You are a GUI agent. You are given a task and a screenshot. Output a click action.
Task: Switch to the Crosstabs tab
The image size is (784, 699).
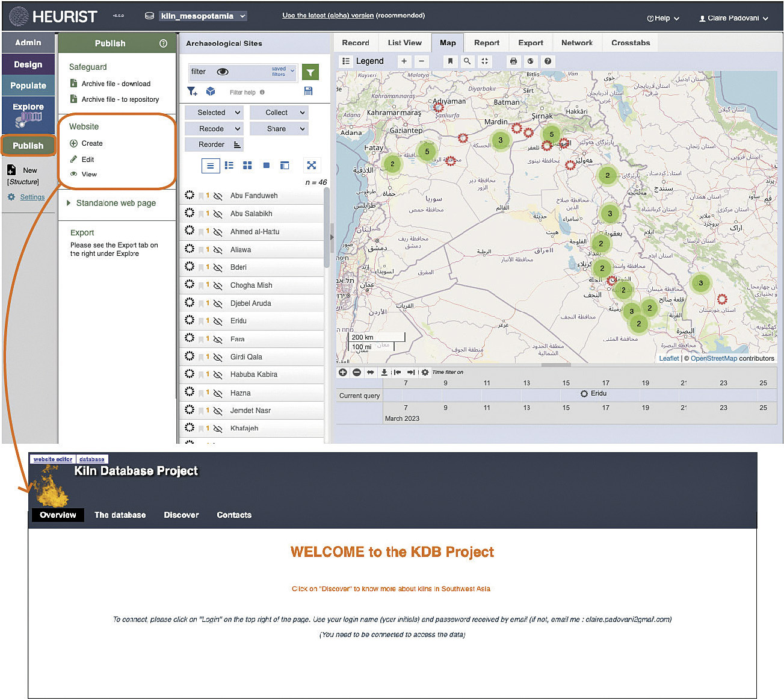tap(630, 43)
